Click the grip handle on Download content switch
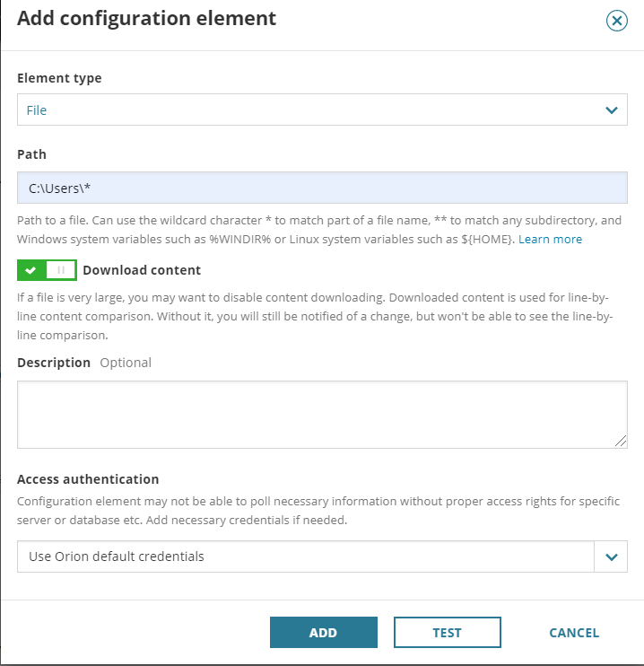Viewport: 644px width, 666px height. 61,270
